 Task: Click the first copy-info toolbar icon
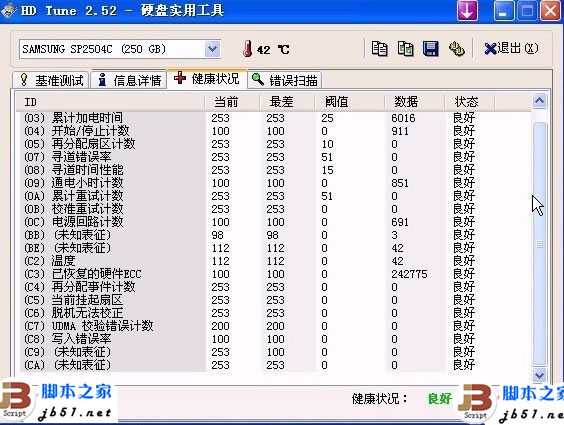point(379,49)
